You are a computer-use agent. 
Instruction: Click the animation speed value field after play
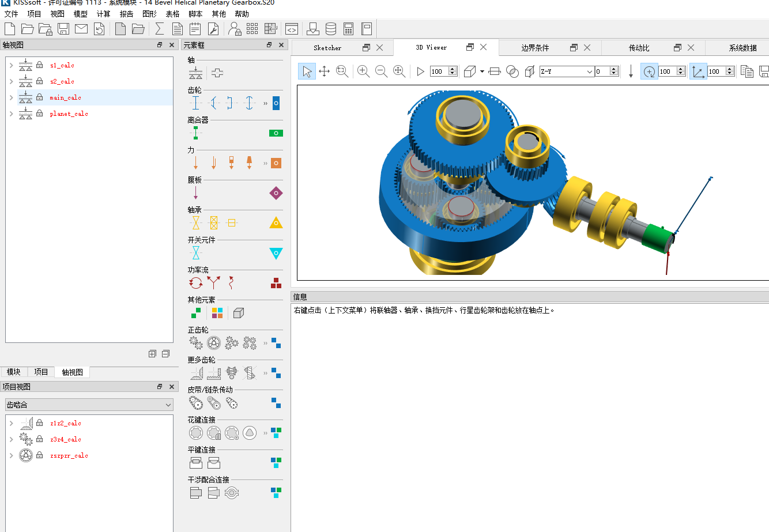438,71
